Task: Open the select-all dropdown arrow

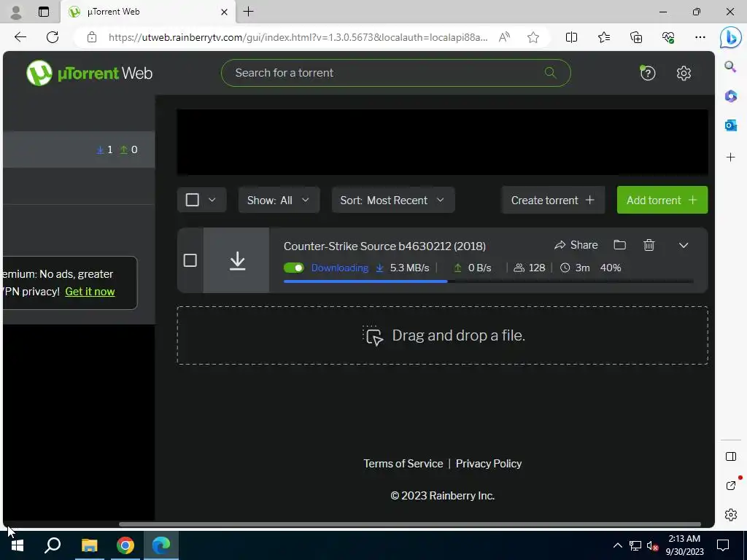Action: pos(212,200)
